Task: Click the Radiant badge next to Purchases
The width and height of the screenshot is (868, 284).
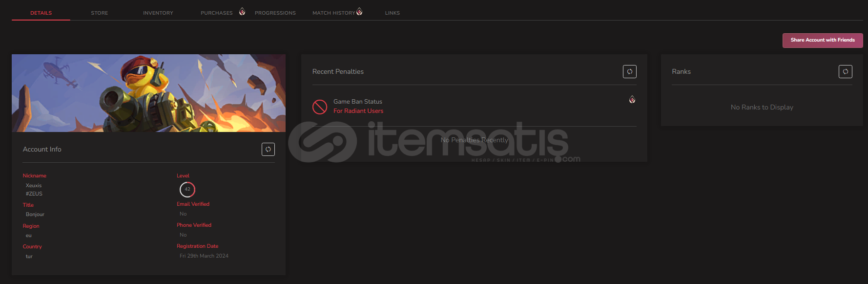Action: pos(242,12)
